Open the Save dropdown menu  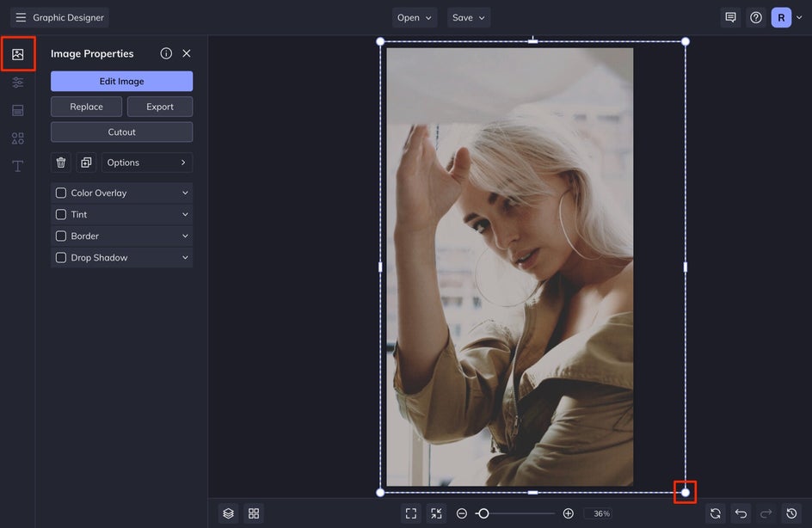[469, 17]
